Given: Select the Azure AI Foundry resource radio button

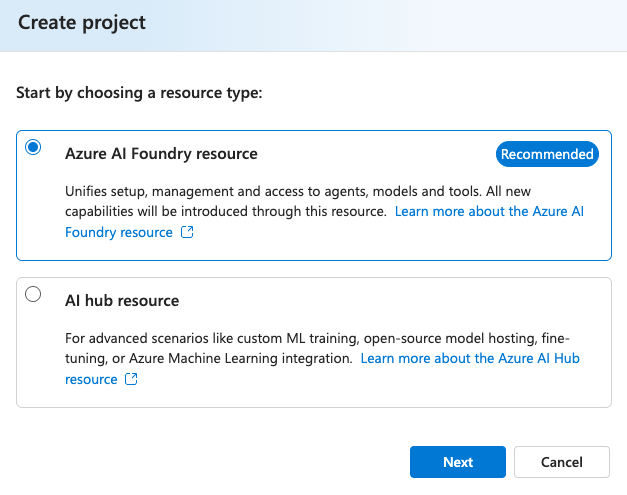Looking at the screenshot, I should coord(33,147).
